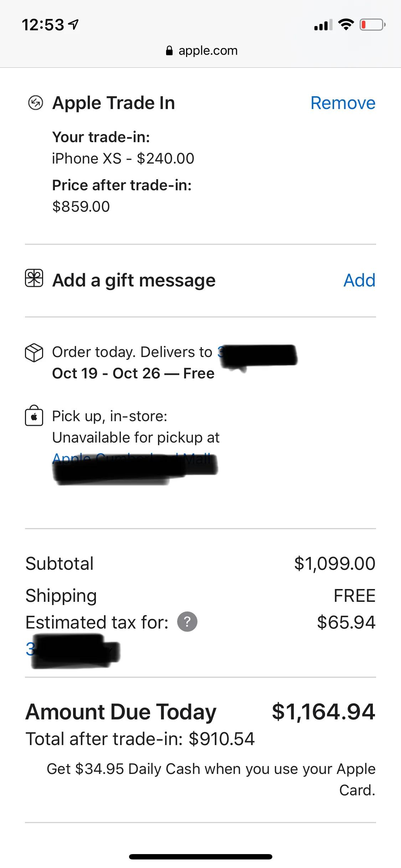401x868 pixels.
Task: Tap the Wi-Fi status icon
Action: coord(345,25)
